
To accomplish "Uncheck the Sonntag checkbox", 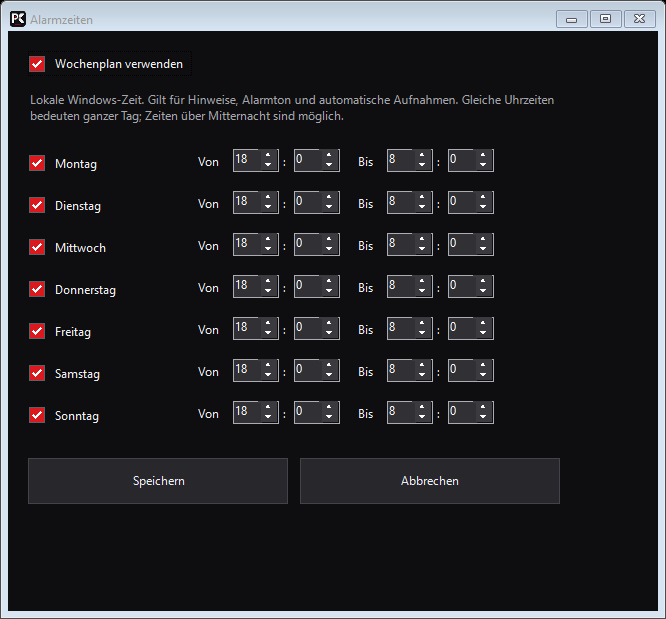I will pos(37,415).
